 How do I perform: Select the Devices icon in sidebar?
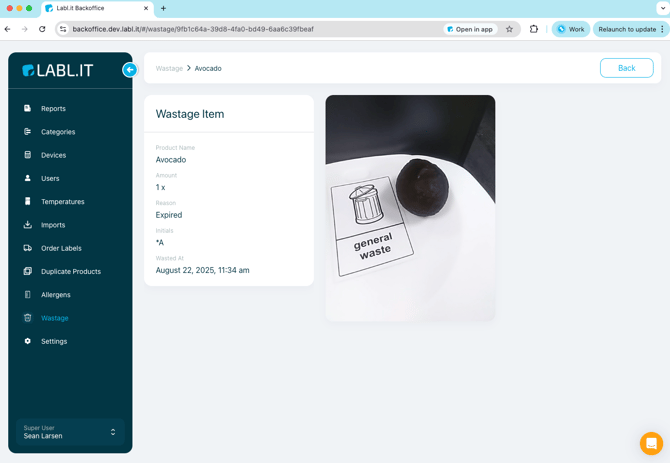pyautogui.click(x=28, y=155)
